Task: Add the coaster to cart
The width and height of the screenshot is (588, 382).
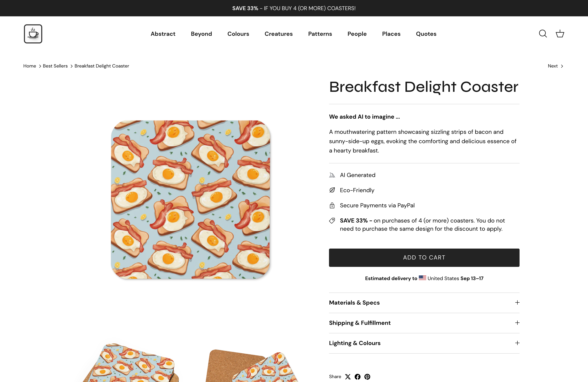Action: 424,258
